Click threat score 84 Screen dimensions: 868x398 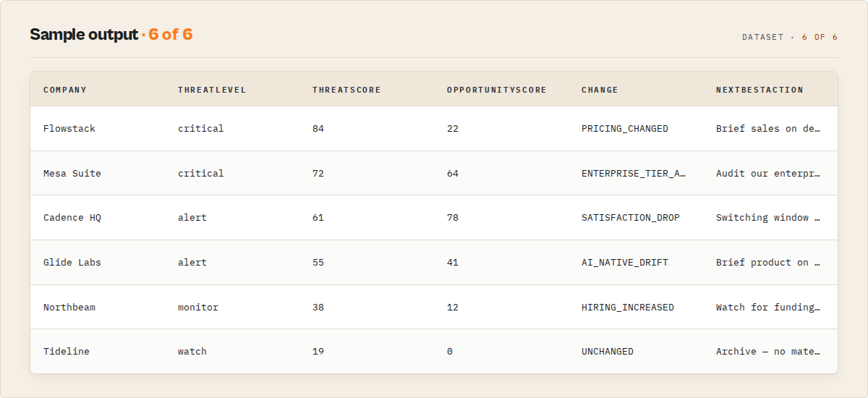coord(318,129)
